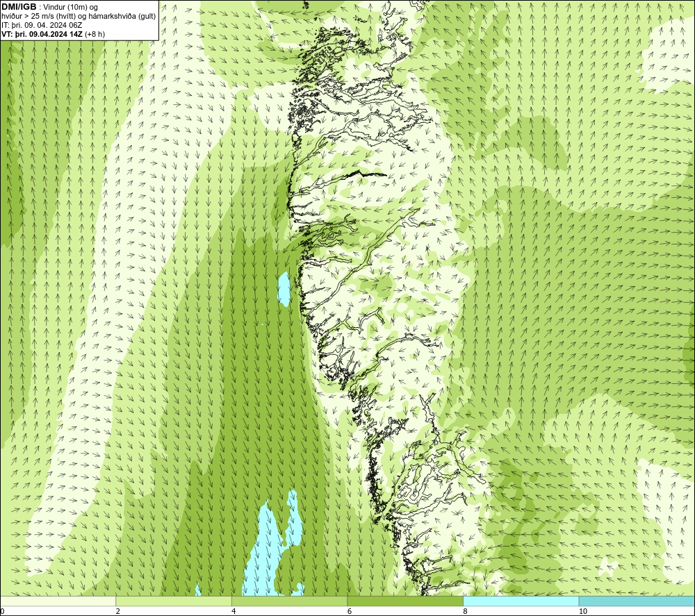Click the legend label '6'
The width and height of the screenshot is (695, 616).
(x=350, y=611)
